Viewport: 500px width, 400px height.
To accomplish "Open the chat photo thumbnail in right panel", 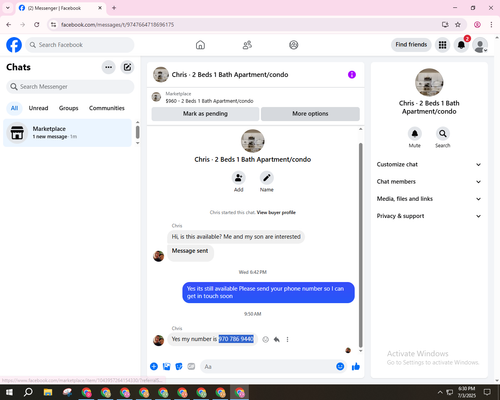I will pyautogui.click(x=429, y=82).
